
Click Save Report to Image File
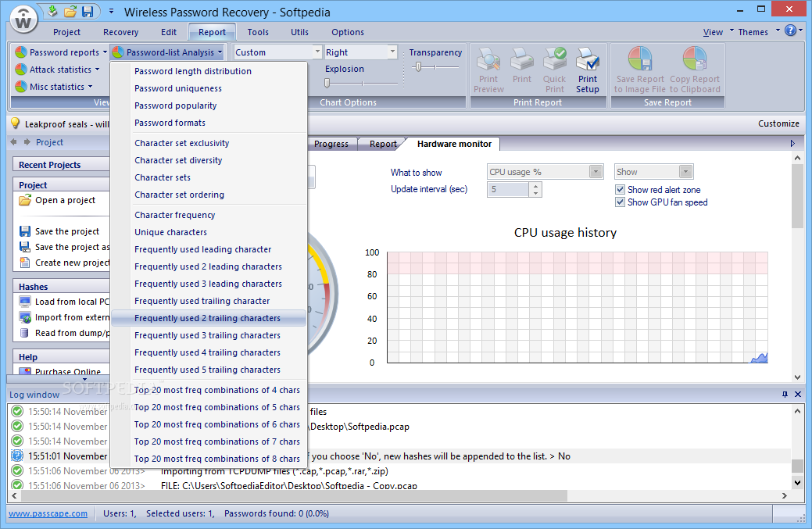(x=640, y=70)
